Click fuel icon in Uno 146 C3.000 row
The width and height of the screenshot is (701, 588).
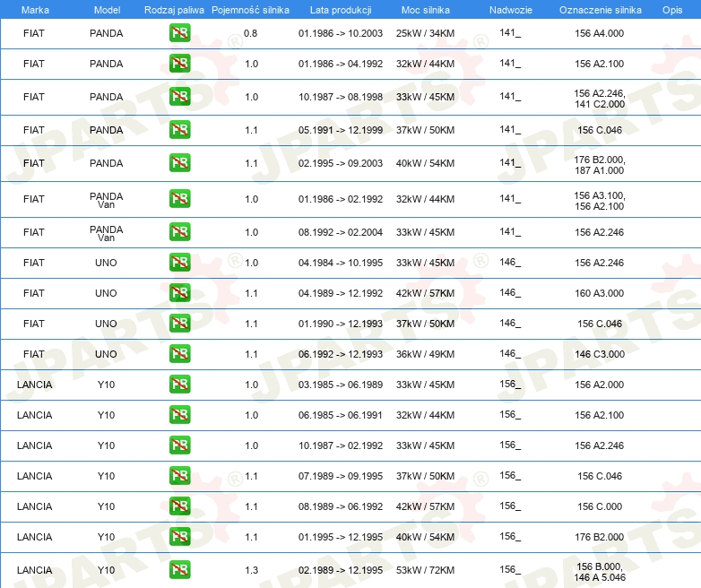point(179,353)
